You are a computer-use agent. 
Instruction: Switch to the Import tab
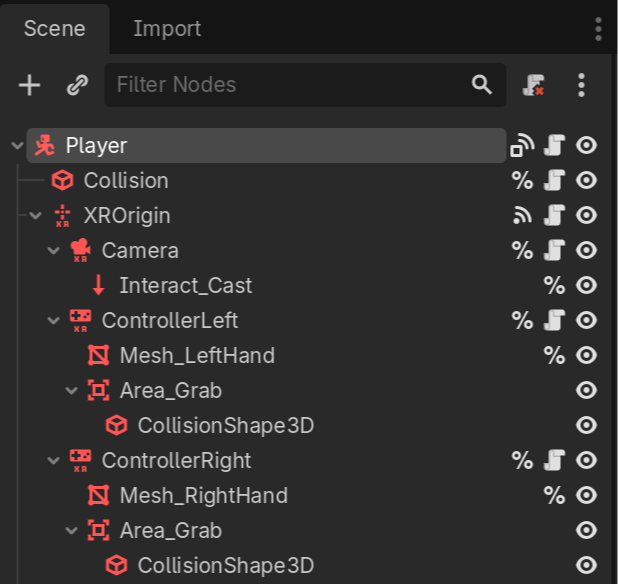(167, 29)
